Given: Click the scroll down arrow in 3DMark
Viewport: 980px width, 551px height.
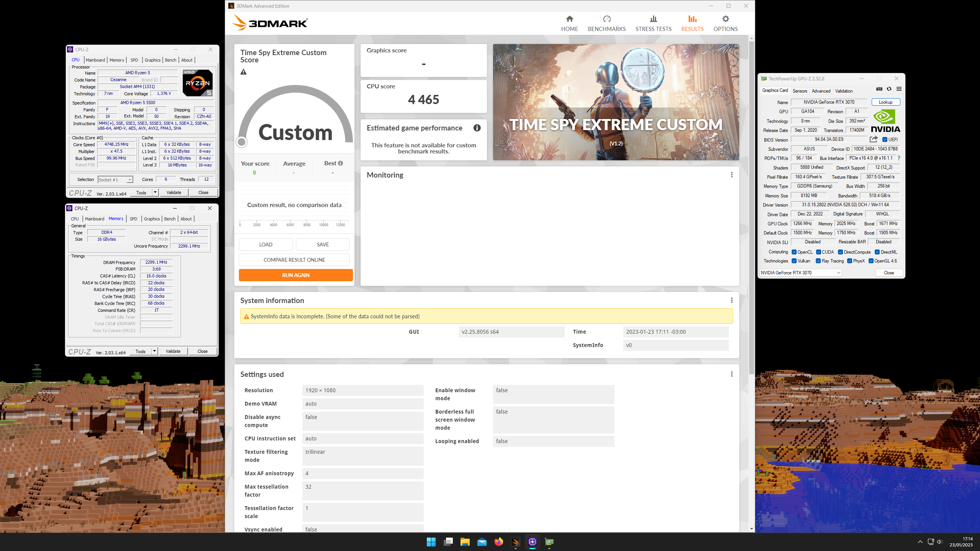Looking at the screenshot, I should tap(751, 529).
